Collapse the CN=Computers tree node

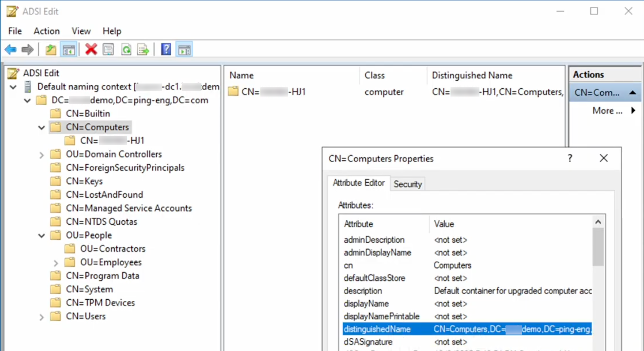[x=41, y=128]
